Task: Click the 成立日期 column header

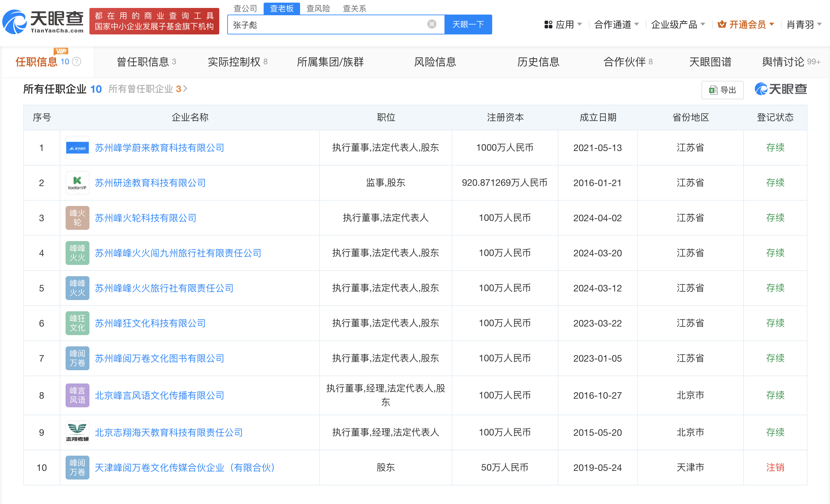Action: (597, 117)
